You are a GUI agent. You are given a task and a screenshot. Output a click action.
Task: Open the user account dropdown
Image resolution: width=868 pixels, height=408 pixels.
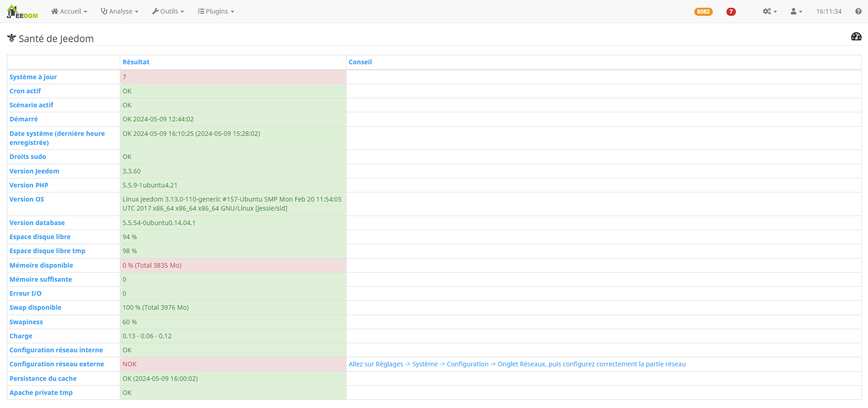pos(796,11)
